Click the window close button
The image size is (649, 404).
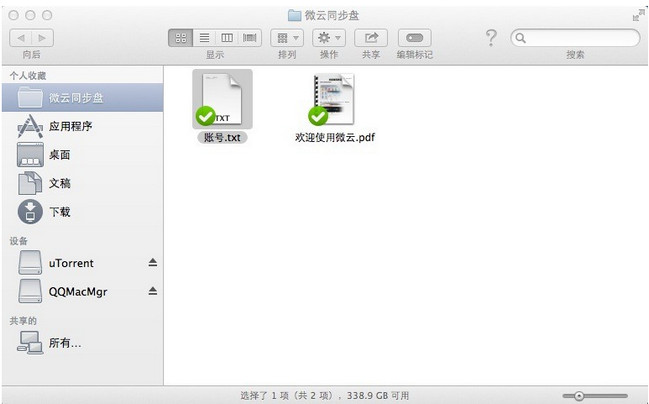tap(14, 15)
